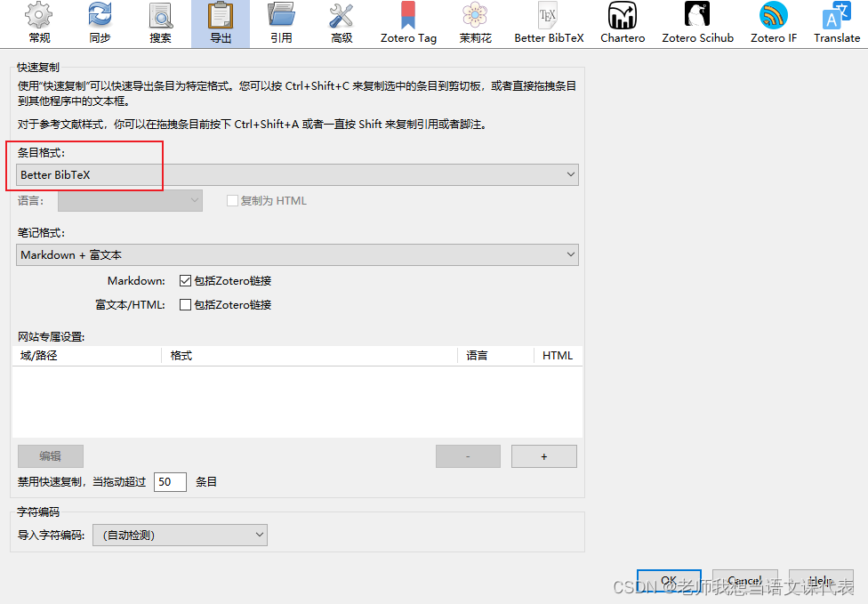
Task: Select the 导出 export preferences pane
Action: coord(221,24)
